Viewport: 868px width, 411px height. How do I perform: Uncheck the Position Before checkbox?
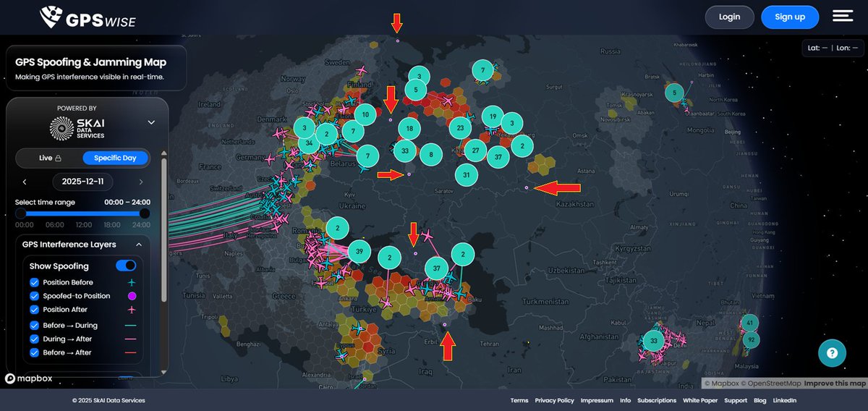34,282
